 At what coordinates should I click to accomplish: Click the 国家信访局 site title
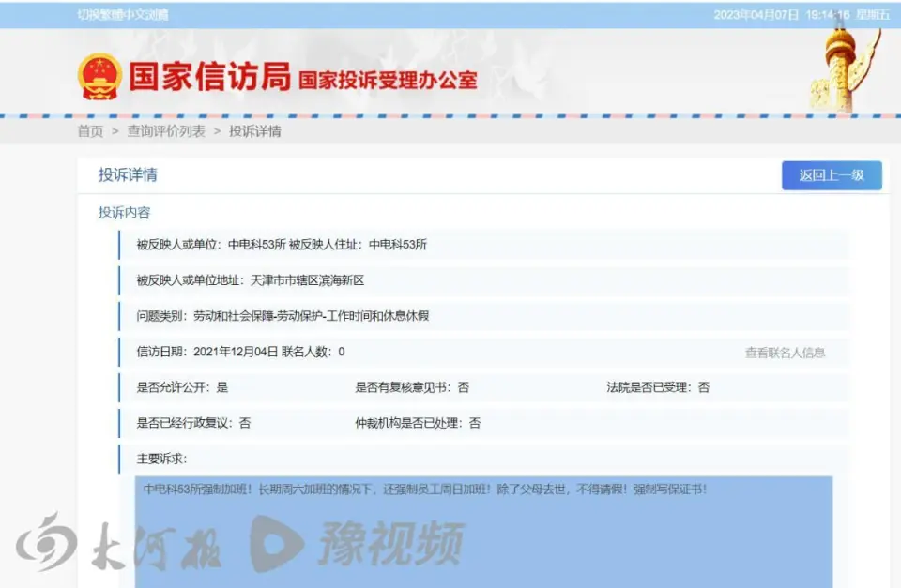pos(208,78)
